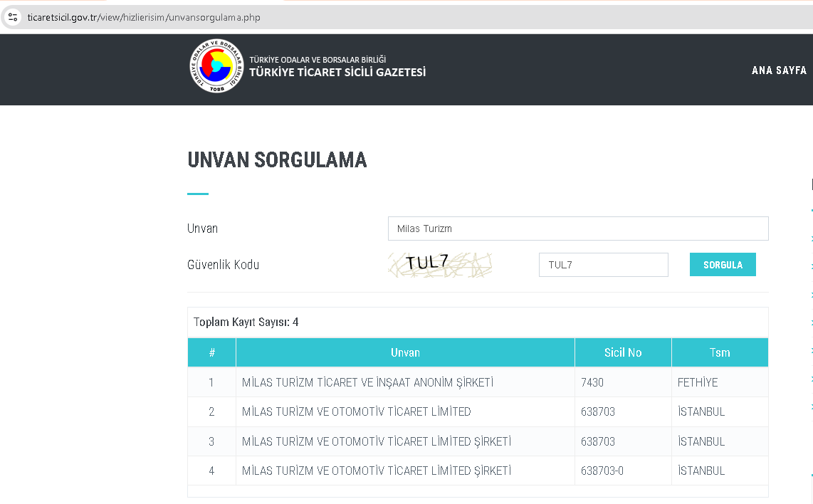Go to ANA SAYFA menu item
Viewport: 813px width, 504px height.
point(779,70)
